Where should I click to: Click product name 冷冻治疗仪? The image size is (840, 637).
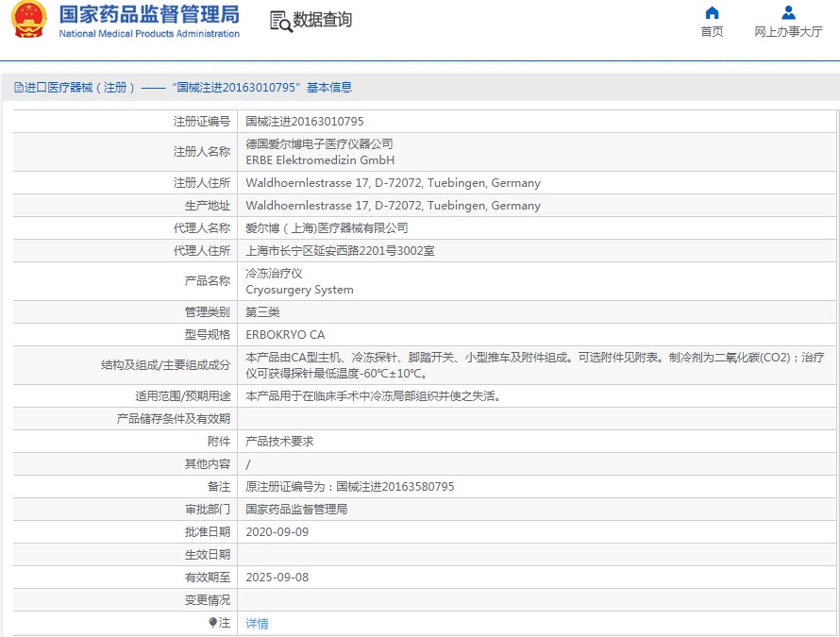pyautogui.click(x=274, y=274)
